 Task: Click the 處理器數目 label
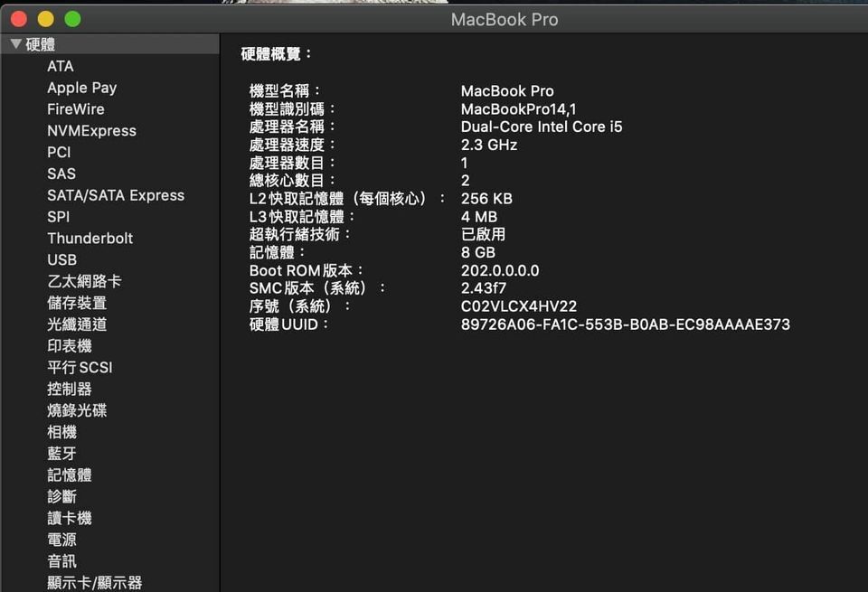(292, 163)
